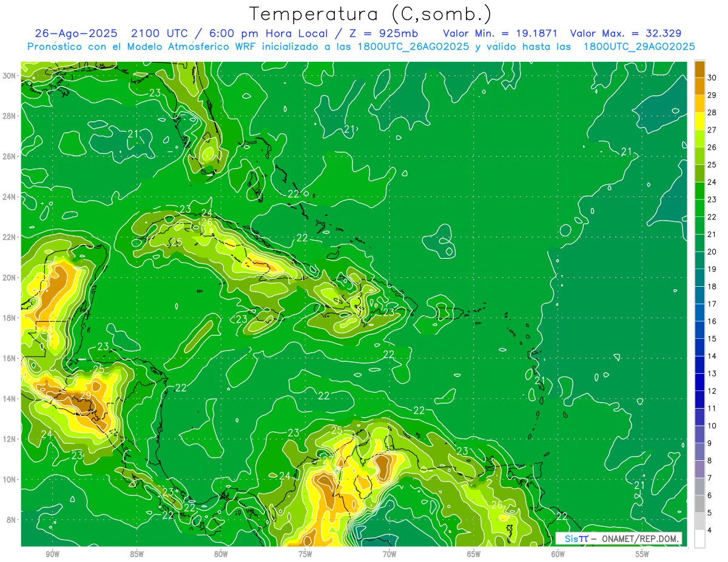Click the colorbar scale value '19'
728x562 pixels.
coord(712,269)
